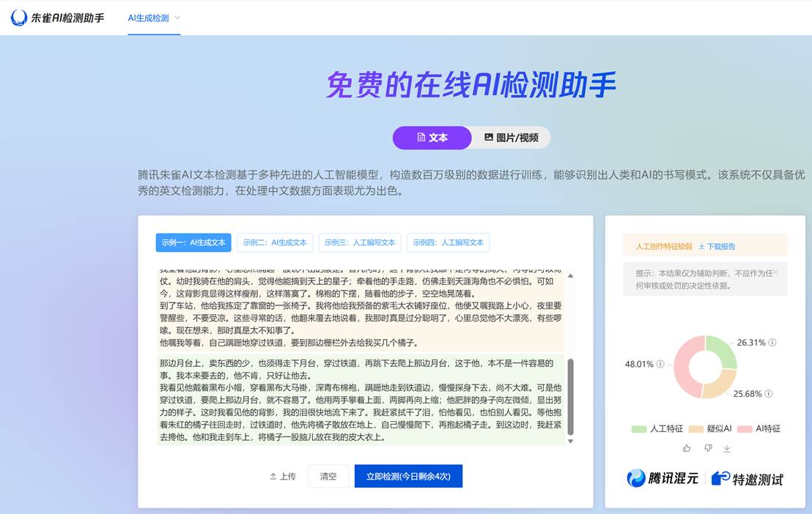This screenshot has height=514, width=812.
Task: Clear the text with 清空 button
Action: 328,476
